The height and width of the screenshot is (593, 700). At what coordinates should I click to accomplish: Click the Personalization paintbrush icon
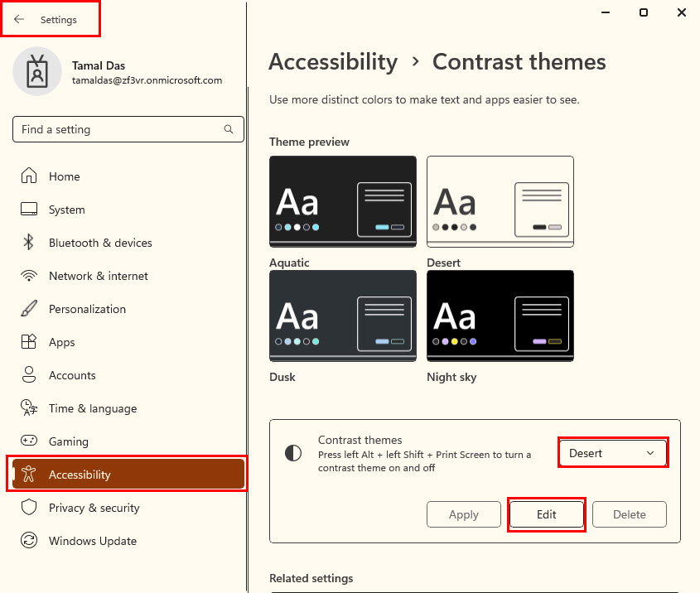(29, 308)
